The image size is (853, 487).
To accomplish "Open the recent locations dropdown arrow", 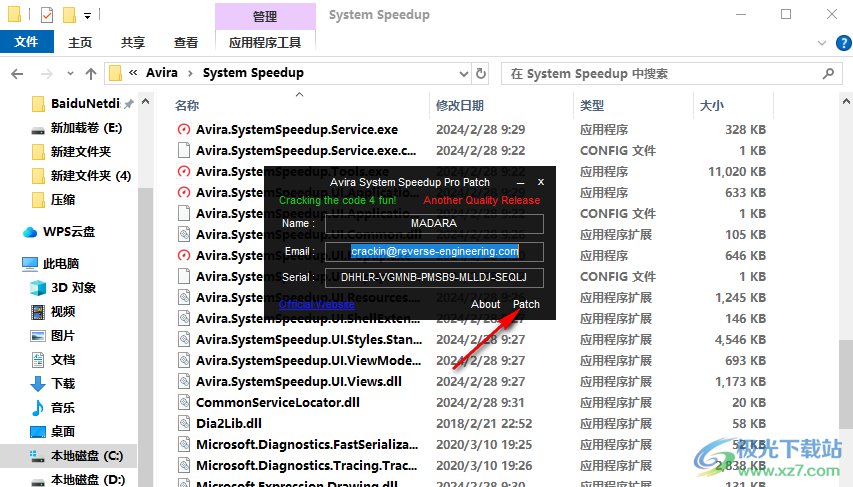I will [x=70, y=73].
